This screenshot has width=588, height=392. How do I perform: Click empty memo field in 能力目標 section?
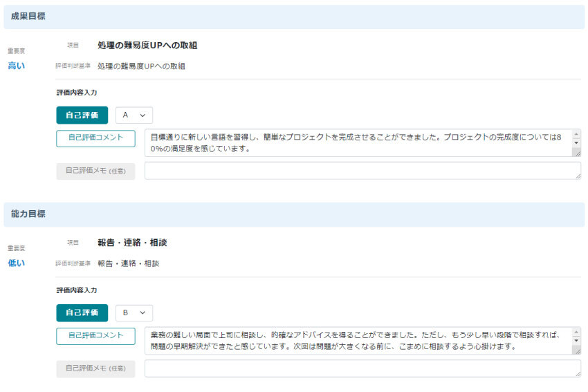(362, 368)
